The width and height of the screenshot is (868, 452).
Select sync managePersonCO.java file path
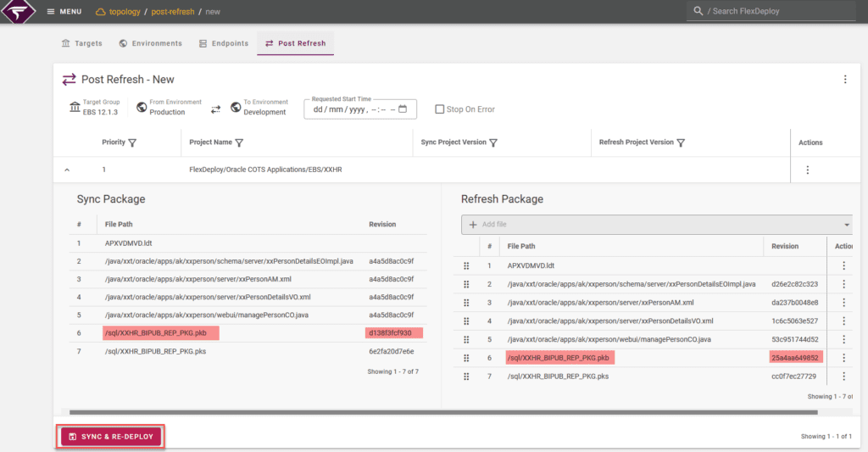point(207,315)
